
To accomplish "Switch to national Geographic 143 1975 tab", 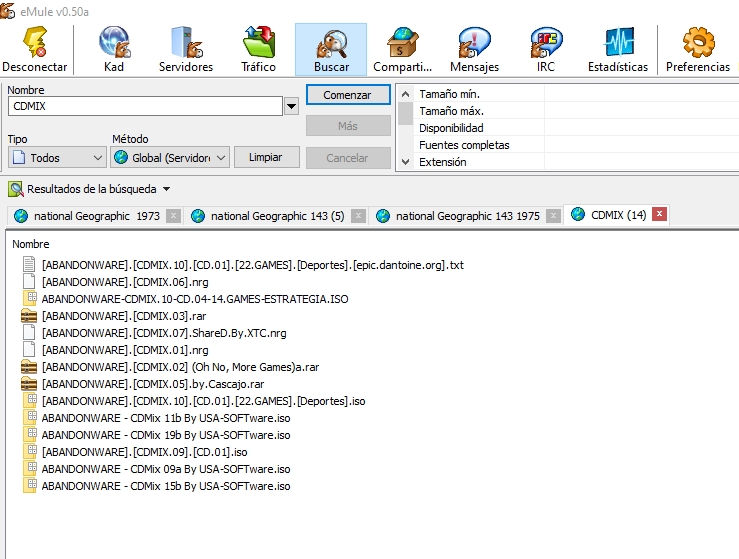I will (x=468, y=216).
